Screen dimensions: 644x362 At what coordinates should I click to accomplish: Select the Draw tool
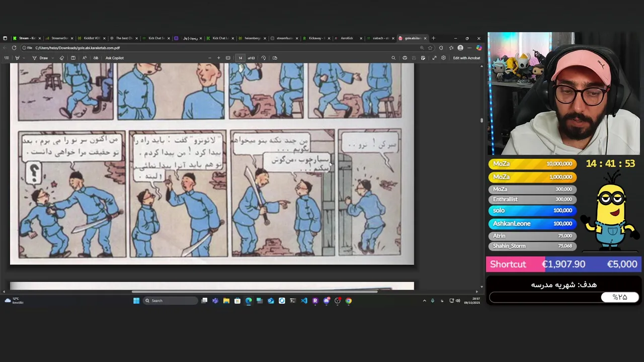40,58
